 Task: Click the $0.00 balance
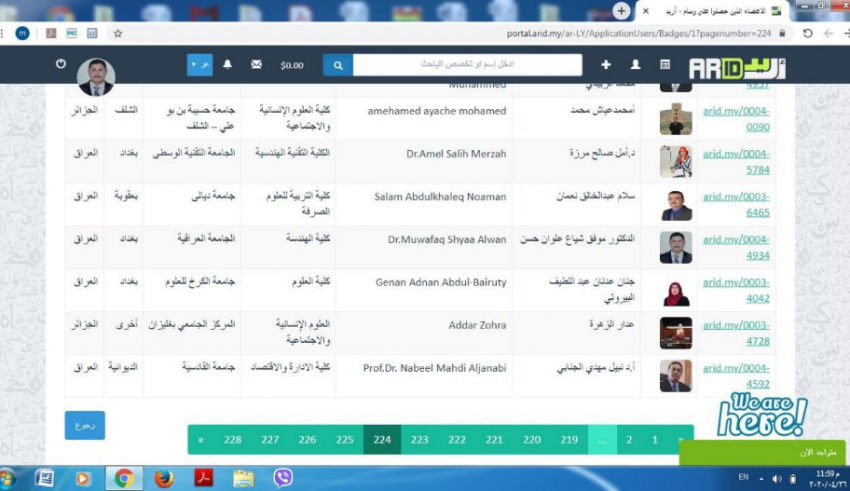click(292, 65)
